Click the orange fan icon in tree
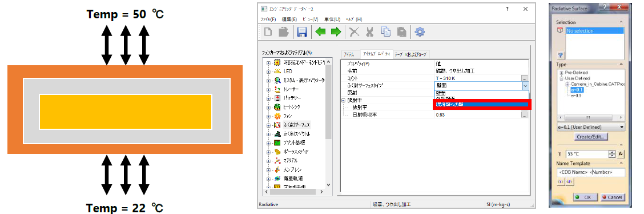This screenshot has height=214, width=644. click(x=277, y=116)
